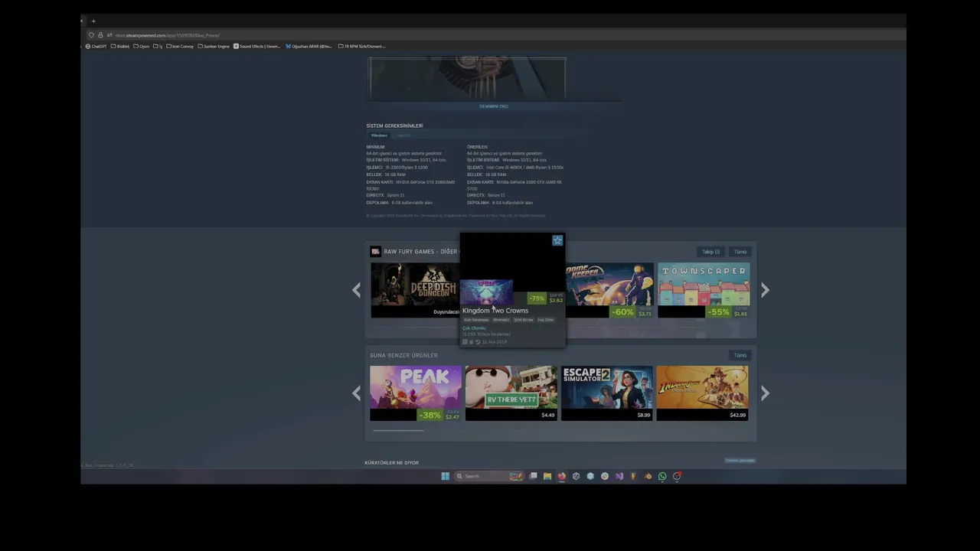Select the Windows system requirements tab
Image resolution: width=980 pixels, height=551 pixels.
379,135
